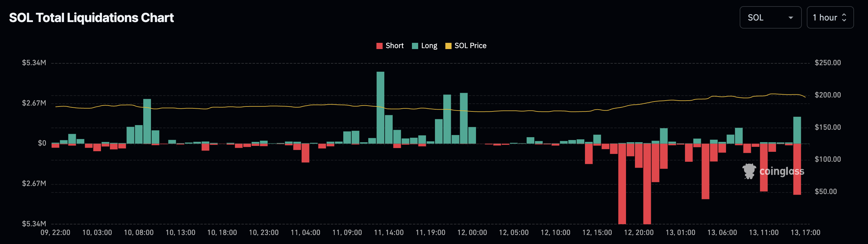Expand the 1 hour interval selector

(x=829, y=17)
